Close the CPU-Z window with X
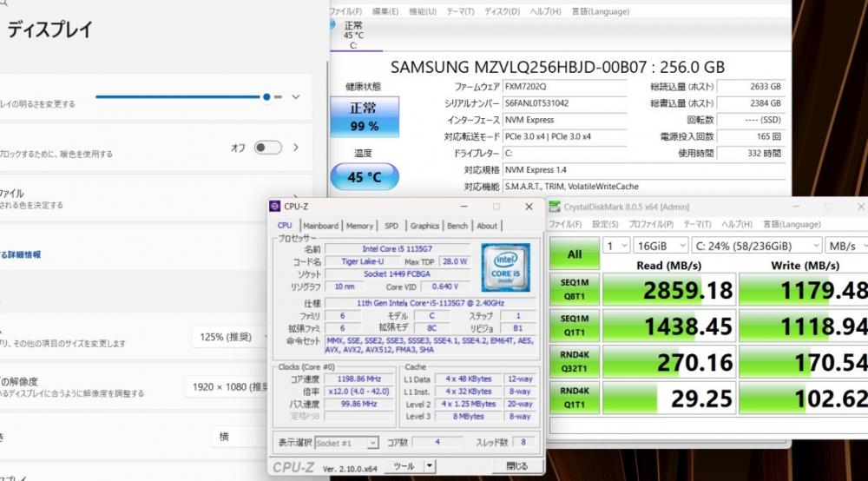Image resolution: width=868 pixels, height=481 pixels. click(529, 207)
